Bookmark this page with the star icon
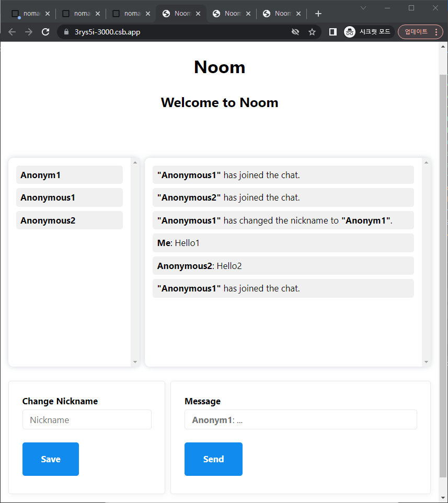The image size is (448, 503). pyautogui.click(x=312, y=32)
